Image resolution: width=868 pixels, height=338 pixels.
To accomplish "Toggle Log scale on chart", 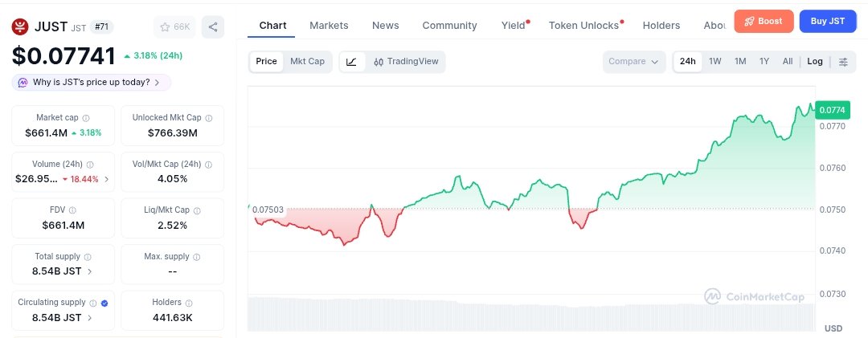I will click(x=815, y=61).
